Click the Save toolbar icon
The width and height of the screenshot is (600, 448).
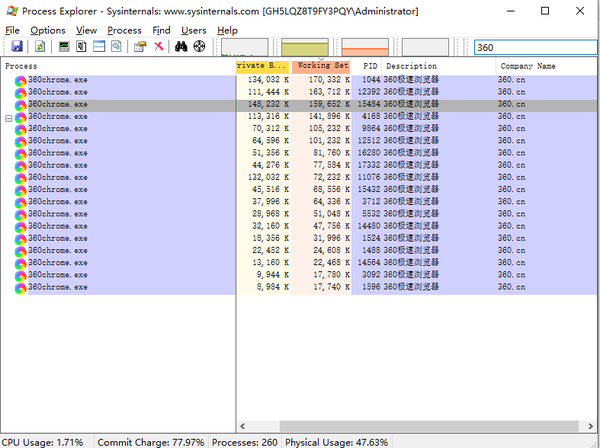[16, 47]
